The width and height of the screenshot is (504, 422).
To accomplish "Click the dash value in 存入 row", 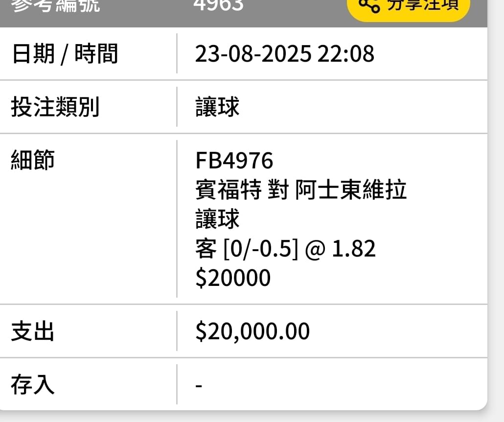I will pyautogui.click(x=199, y=385).
